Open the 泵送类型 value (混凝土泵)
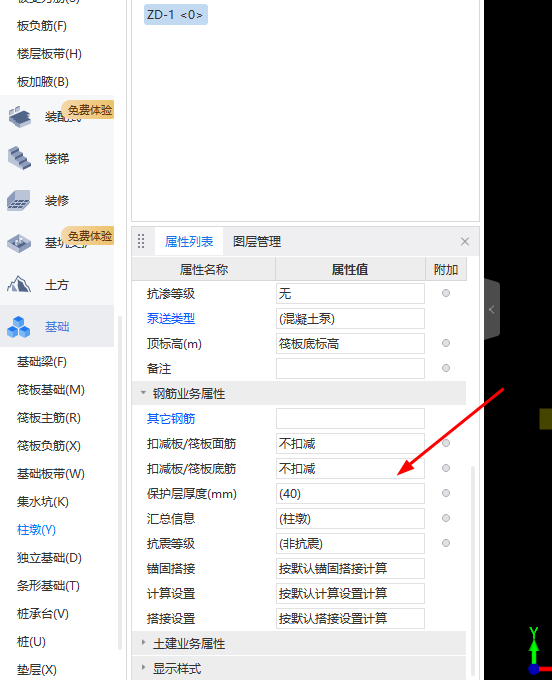 [x=350, y=319]
